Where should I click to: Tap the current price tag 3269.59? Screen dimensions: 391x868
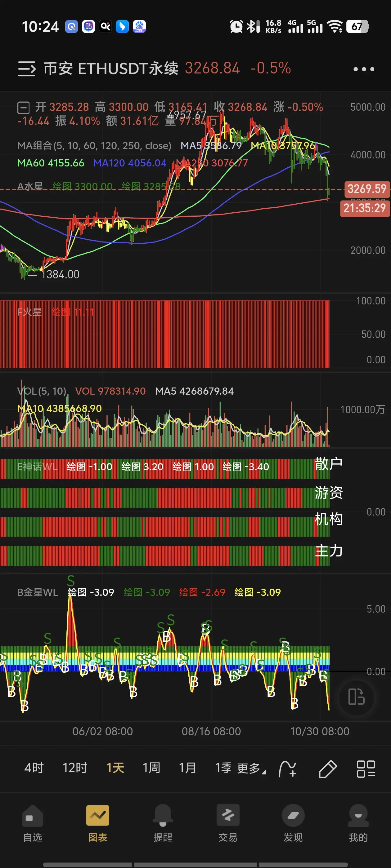(x=367, y=189)
